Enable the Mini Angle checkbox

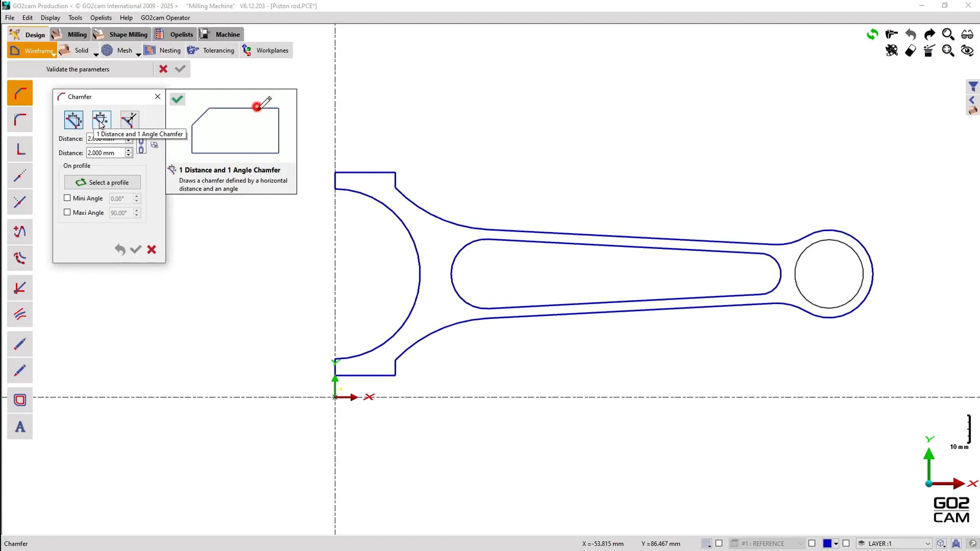tap(67, 198)
